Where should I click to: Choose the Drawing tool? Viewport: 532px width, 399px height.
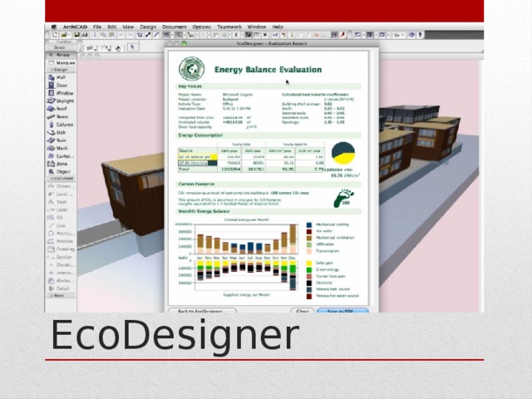click(61, 249)
